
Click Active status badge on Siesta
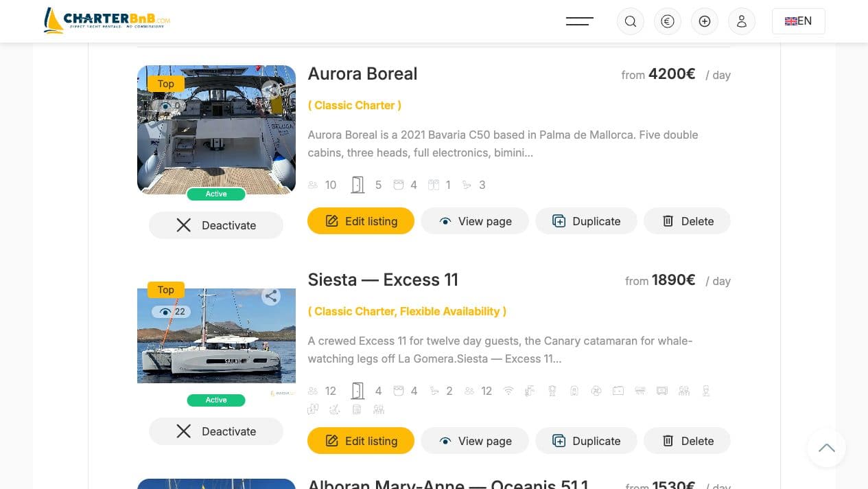point(216,400)
